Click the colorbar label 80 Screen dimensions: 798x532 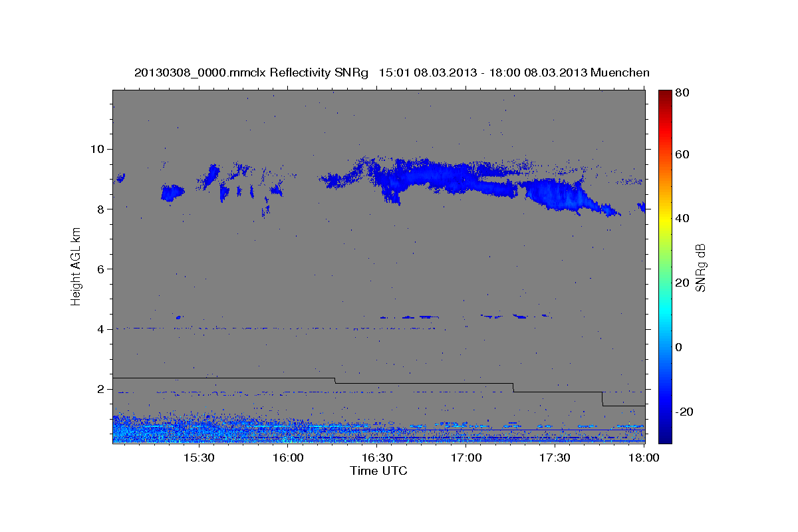pos(681,93)
